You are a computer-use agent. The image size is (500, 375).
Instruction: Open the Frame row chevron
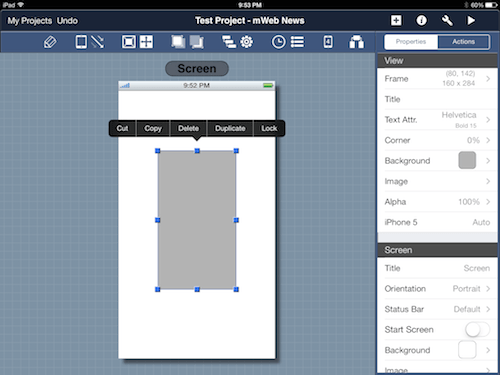[488, 79]
